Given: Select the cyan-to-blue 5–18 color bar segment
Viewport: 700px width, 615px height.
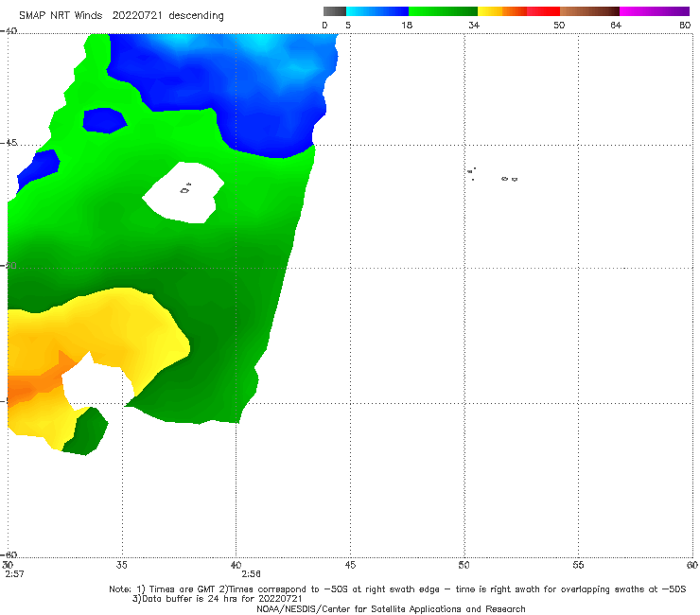Looking at the screenshot, I should point(377,11).
